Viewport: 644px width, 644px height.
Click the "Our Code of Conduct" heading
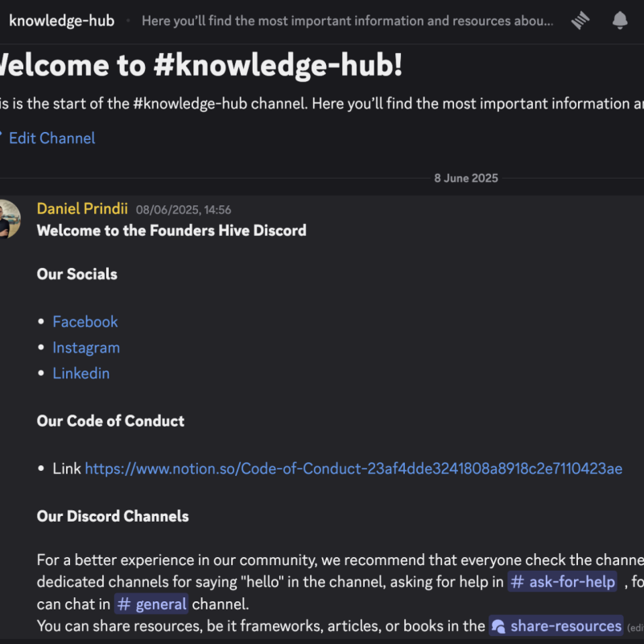[110, 421]
